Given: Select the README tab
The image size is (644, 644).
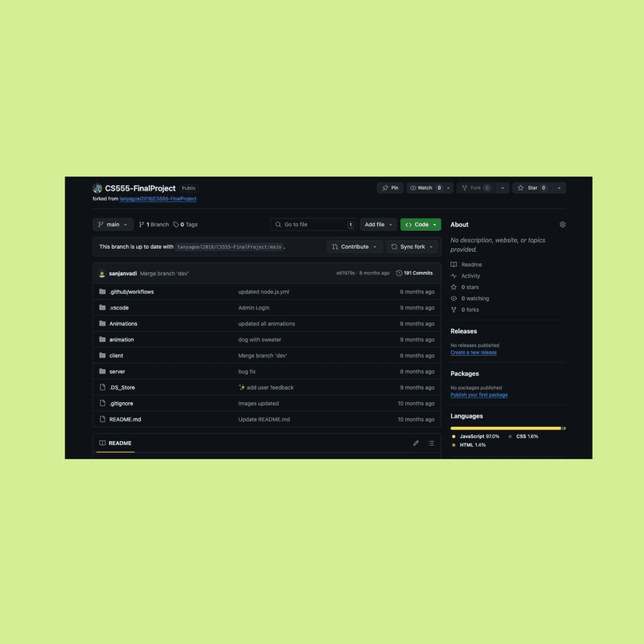Looking at the screenshot, I should pyautogui.click(x=115, y=443).
